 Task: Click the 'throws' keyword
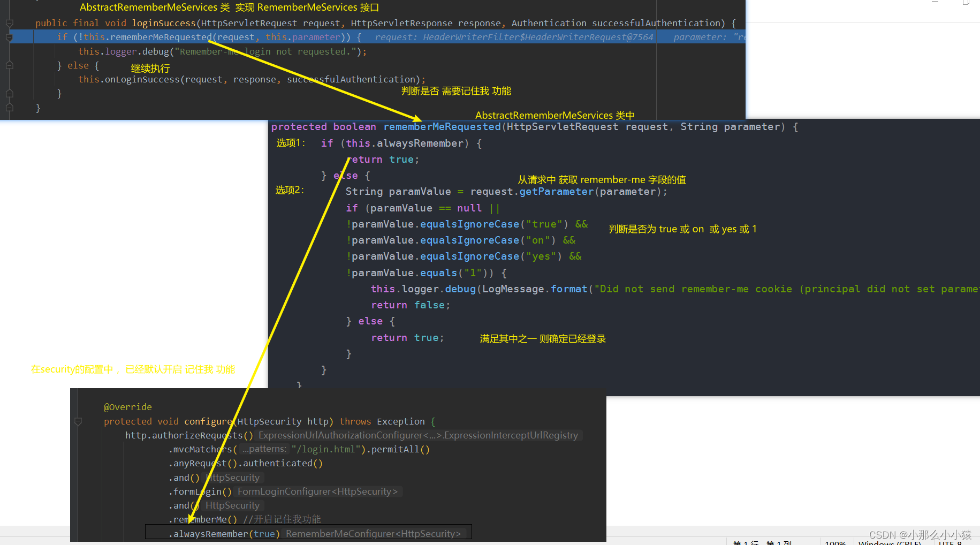tap(355, 421)
